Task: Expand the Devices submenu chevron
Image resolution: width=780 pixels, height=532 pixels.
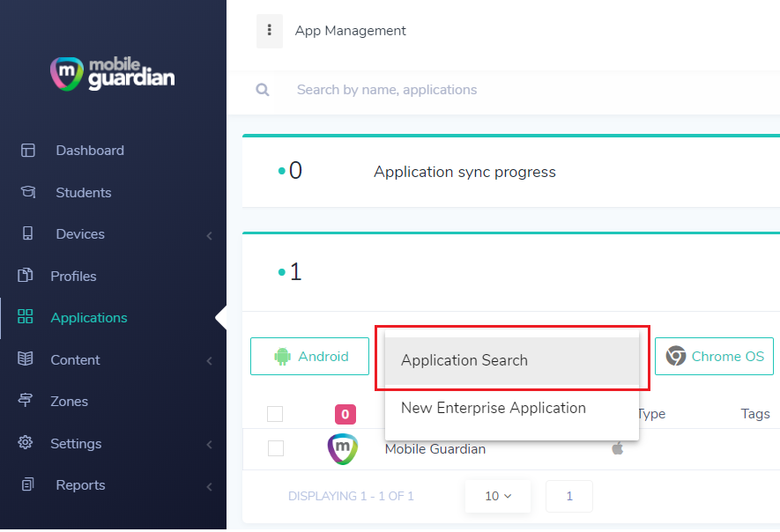Action: click(x=210, y=236)
